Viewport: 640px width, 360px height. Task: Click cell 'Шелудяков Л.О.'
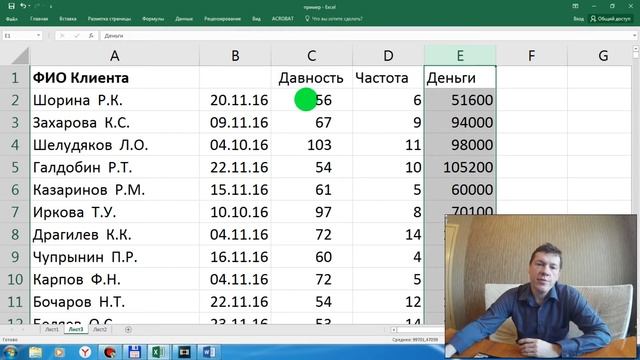(x=115, y=145)
